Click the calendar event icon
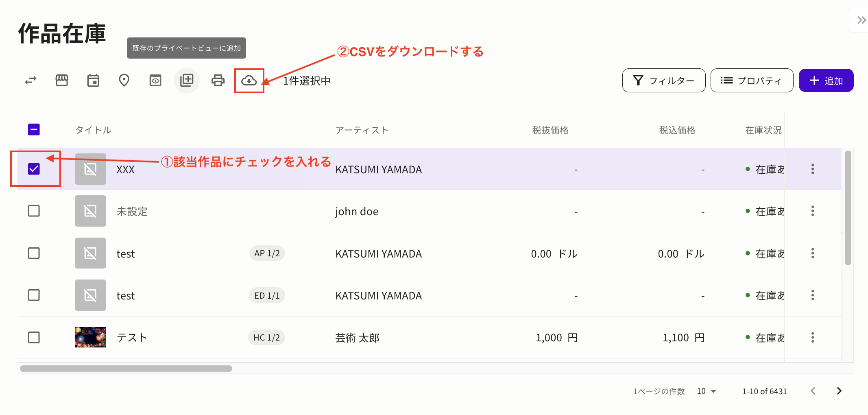The width and height of the screenshot is (868, 415). point(93,81)
